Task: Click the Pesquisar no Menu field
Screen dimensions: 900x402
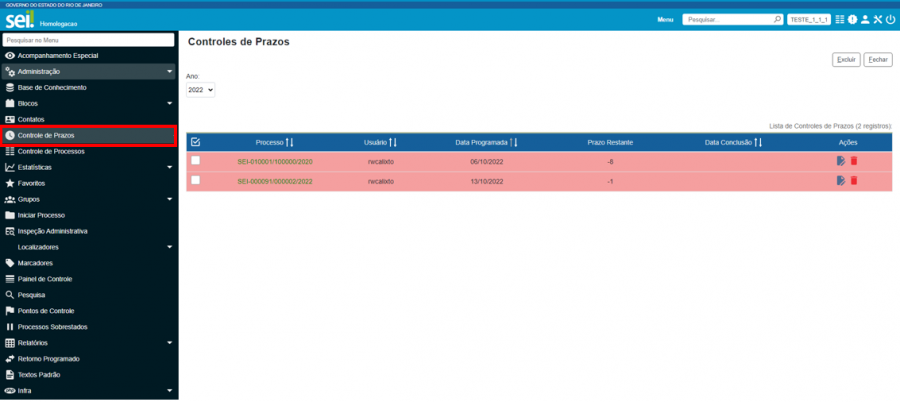Action: [88, 40]
